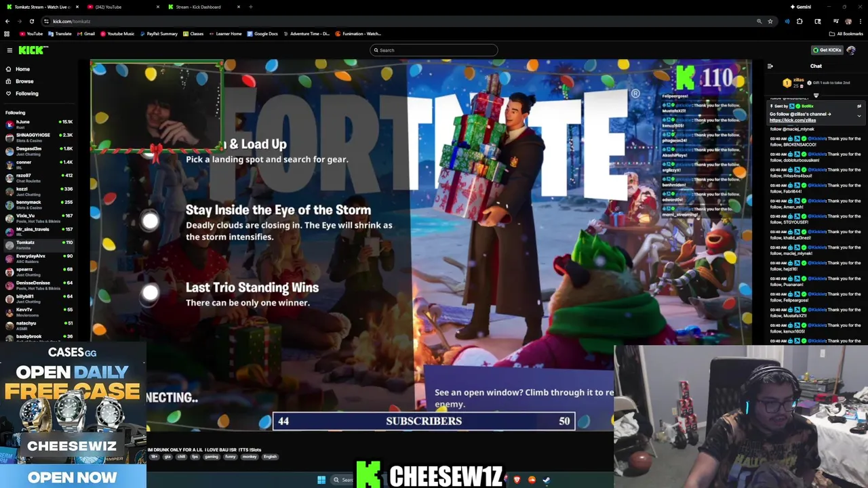Open DenisseDenisse channel in Following list
The width and height of the screenshot is (868, 488).
click(x=39, y=285)
